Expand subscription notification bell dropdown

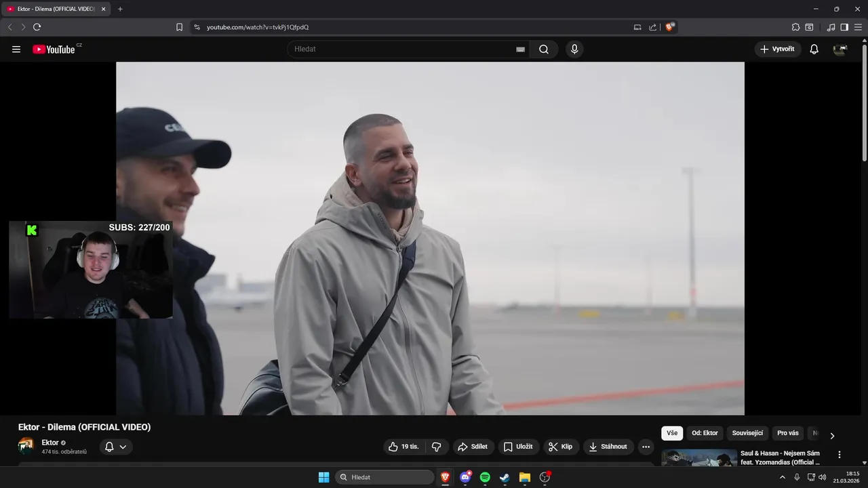(x=116, y=447)
